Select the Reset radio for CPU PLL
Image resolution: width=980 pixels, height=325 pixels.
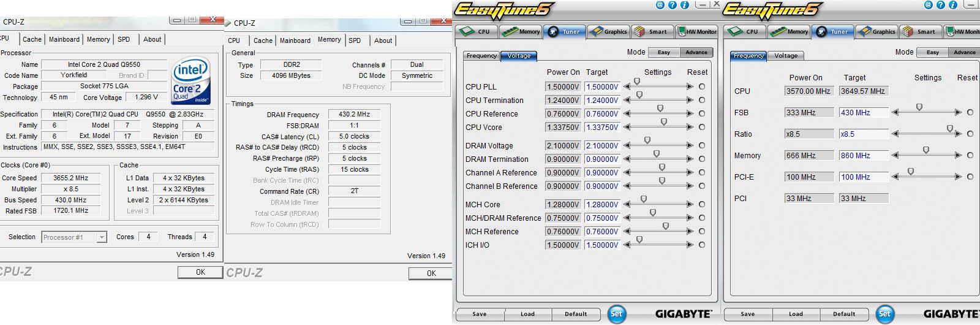pos(702,87)
